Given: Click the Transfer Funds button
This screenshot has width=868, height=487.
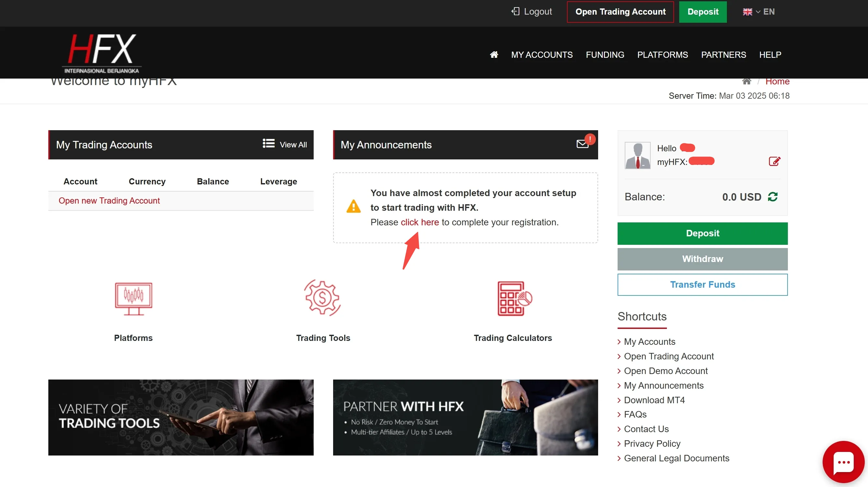Looking at the screenshot, I should click(703, 285).
